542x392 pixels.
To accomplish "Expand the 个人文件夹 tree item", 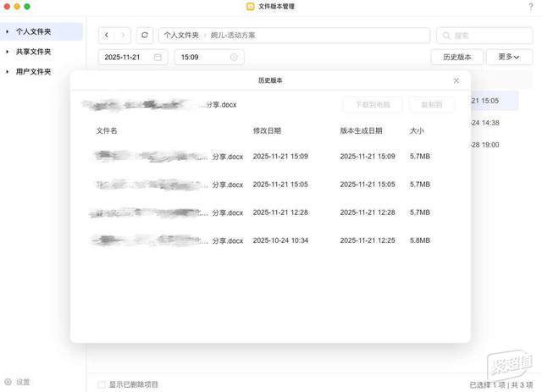I will click(8, 31).
